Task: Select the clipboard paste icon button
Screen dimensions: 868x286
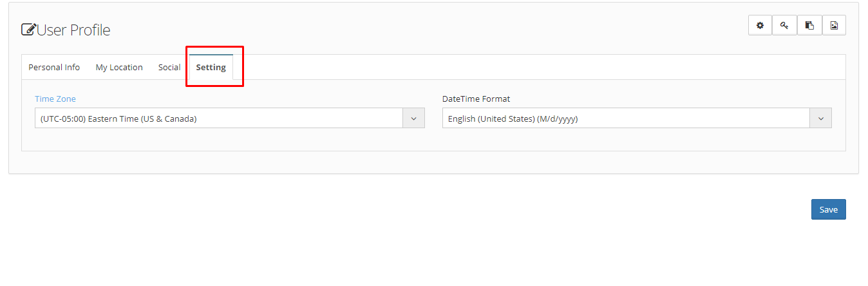Action: coord(809,25)
